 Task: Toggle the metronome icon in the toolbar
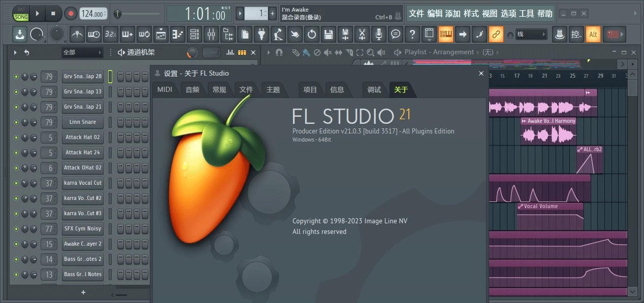[77, 35]
